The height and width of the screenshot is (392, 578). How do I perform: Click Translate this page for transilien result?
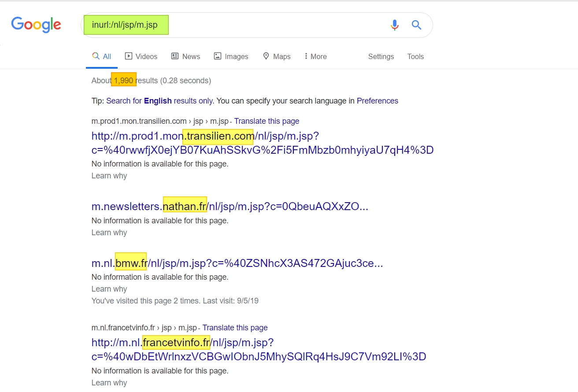(x=267, y=121)
